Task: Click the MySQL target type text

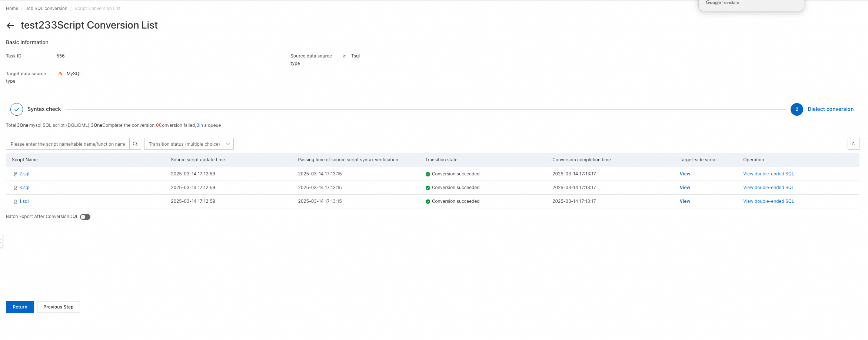Action: [x=74, y=74]
